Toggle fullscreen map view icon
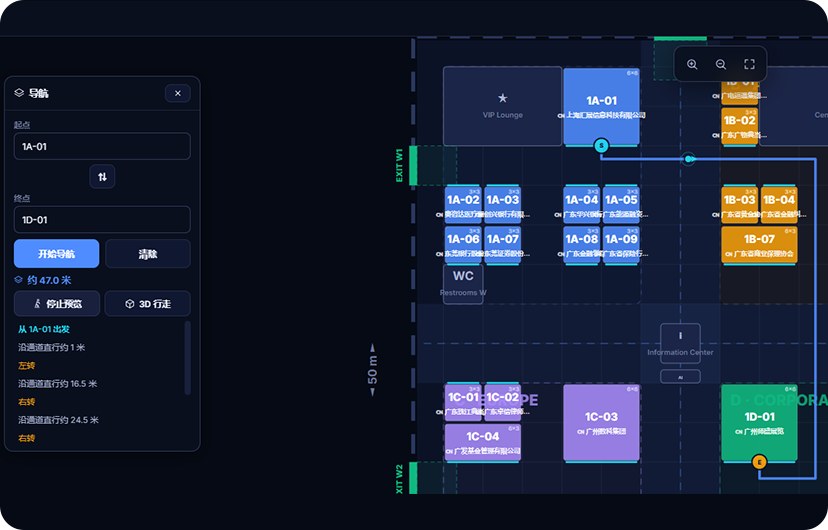 click(749, 64)
